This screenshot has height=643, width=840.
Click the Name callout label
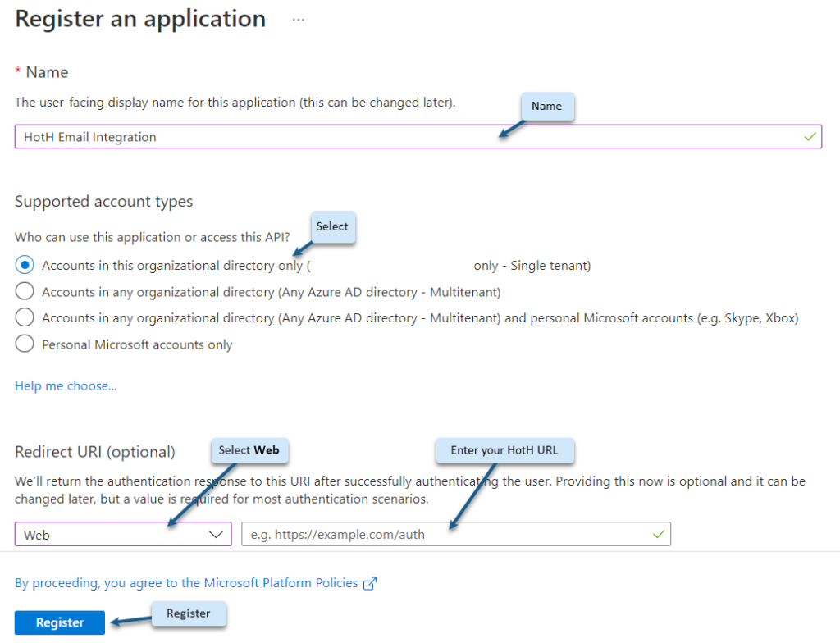[x=547, y=106]
